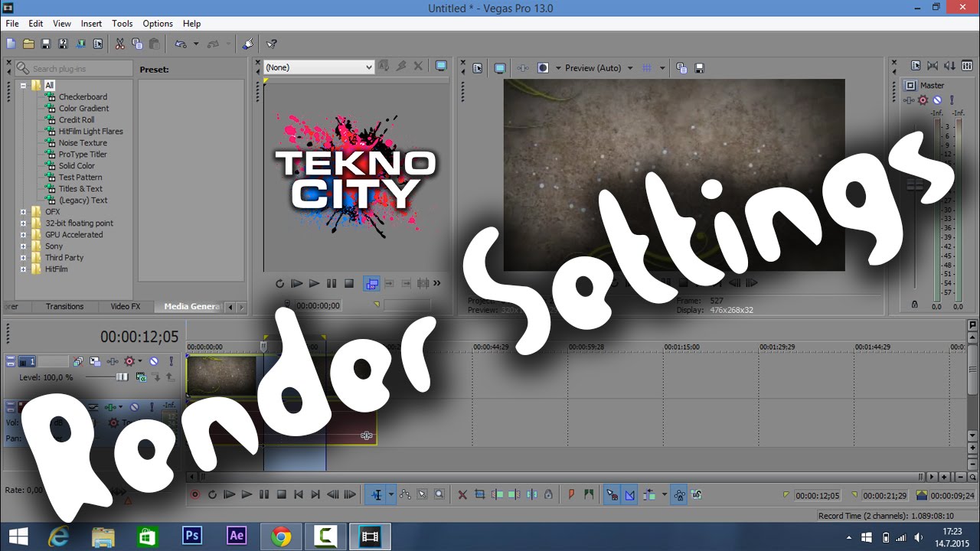Select the Noise Texture generator
980x551 pixels.
pyautogui.click(x=83, y=143)
